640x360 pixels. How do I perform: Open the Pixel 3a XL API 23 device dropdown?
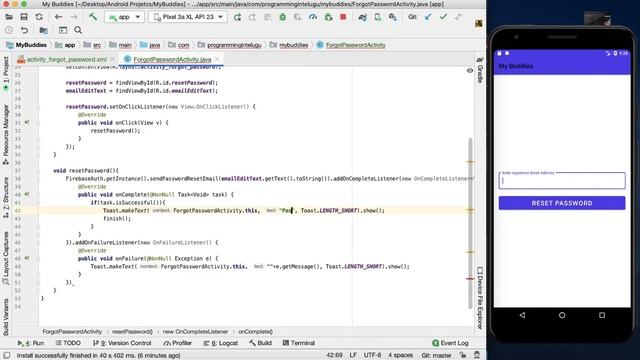188,17
